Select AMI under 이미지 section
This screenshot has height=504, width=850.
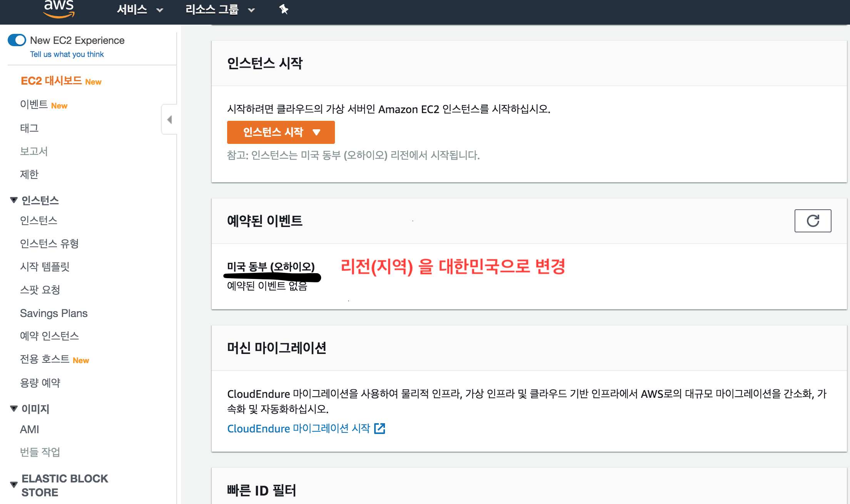point(30,429)
